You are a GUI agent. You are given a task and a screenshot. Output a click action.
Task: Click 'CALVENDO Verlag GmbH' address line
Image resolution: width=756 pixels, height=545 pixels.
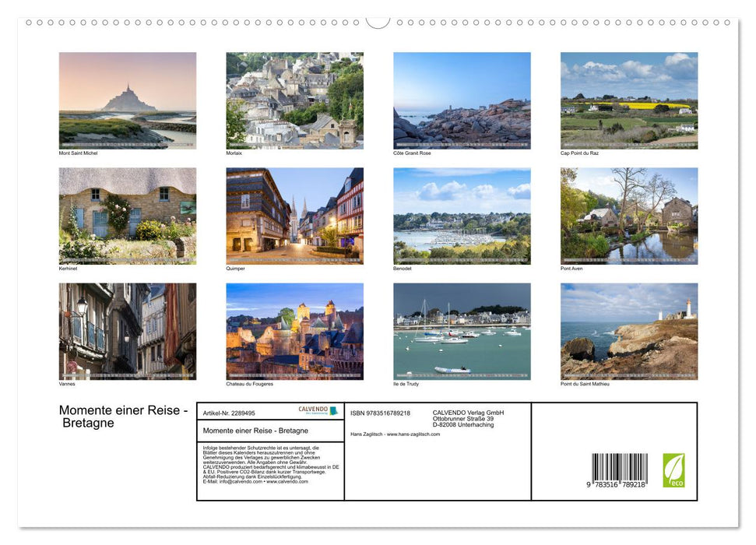click(468, 413)
